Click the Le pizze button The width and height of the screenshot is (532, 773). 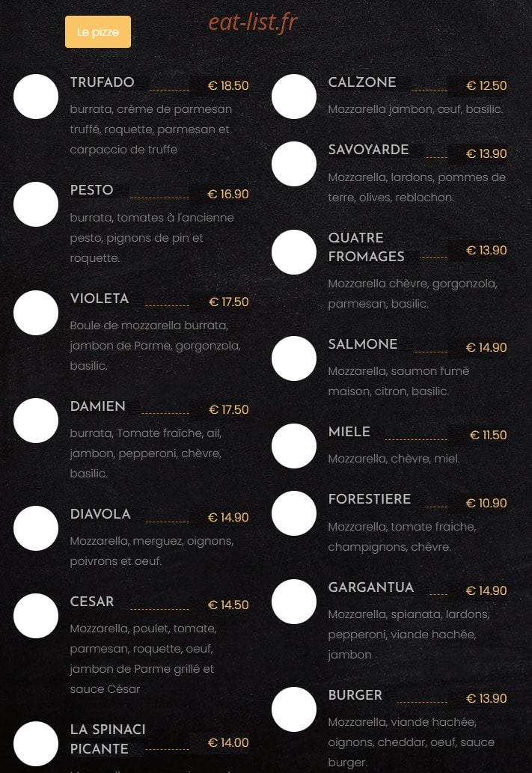[x=97, y=32]
